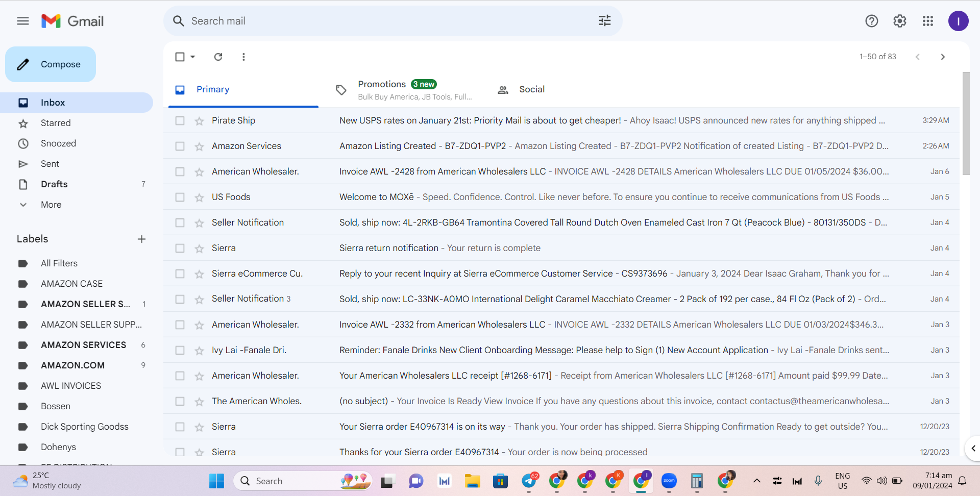Open the Bossen label
Viewport: 980px width, 496px height.
77,406
